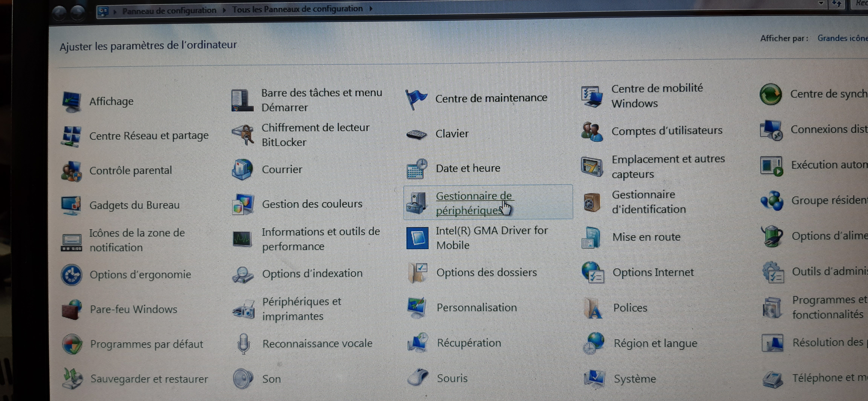Open the Gestionnaire d'identification safe icon

pos(592,202)
